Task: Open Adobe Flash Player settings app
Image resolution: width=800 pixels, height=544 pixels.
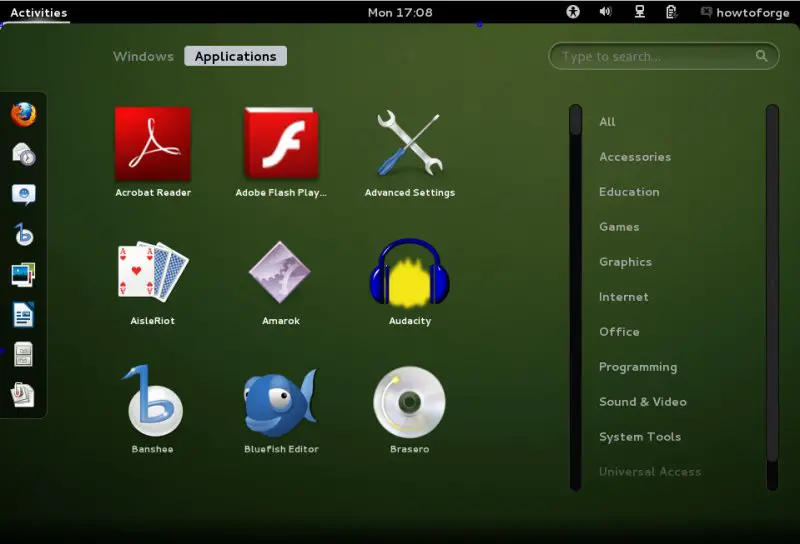Action: pyautogui.click(x=281, y=152)
